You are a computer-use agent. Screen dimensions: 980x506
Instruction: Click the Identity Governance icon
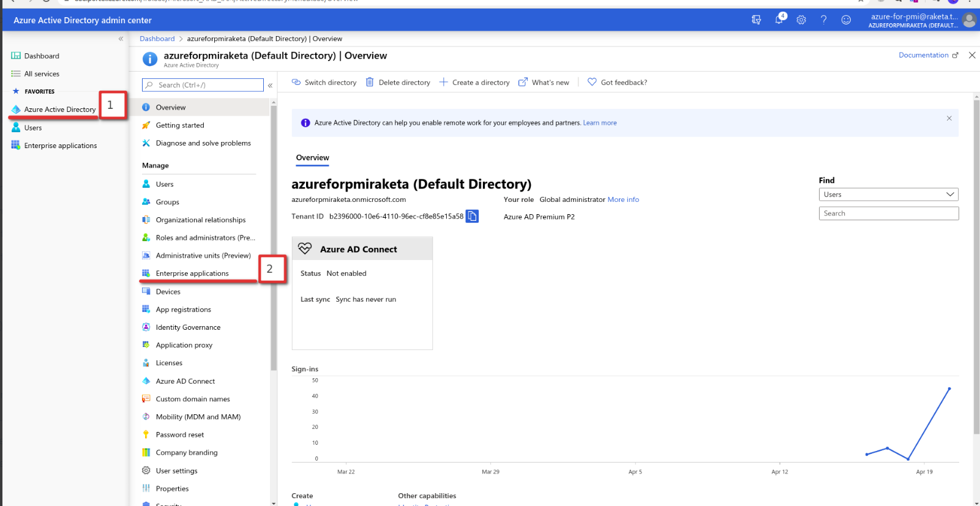[146, 327]
